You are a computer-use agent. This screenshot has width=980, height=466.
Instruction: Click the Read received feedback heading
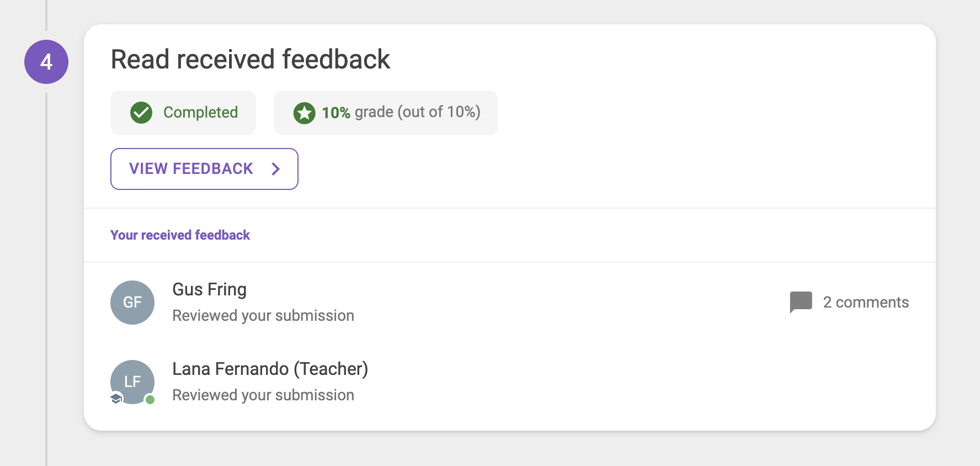[251, 60]
